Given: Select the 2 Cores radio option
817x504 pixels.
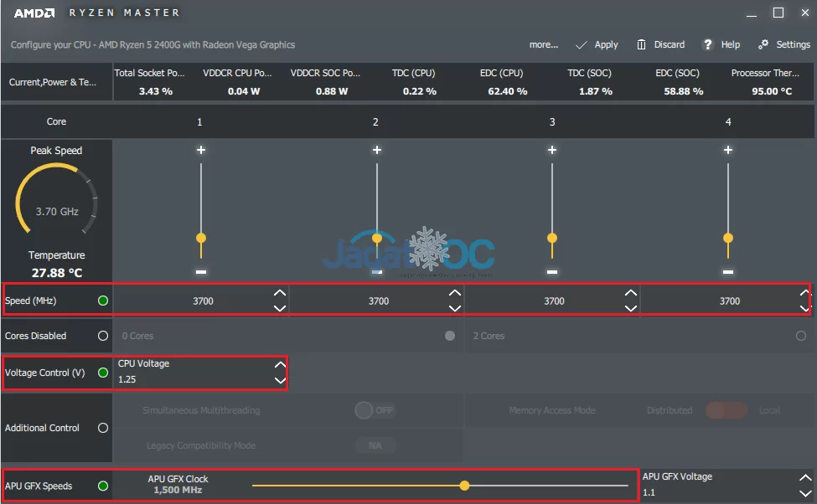Looking at the screenshot, I should (801, 336).
